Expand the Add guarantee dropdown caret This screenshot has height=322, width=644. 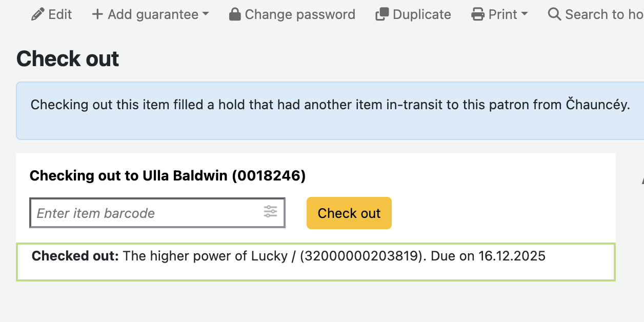206,14
